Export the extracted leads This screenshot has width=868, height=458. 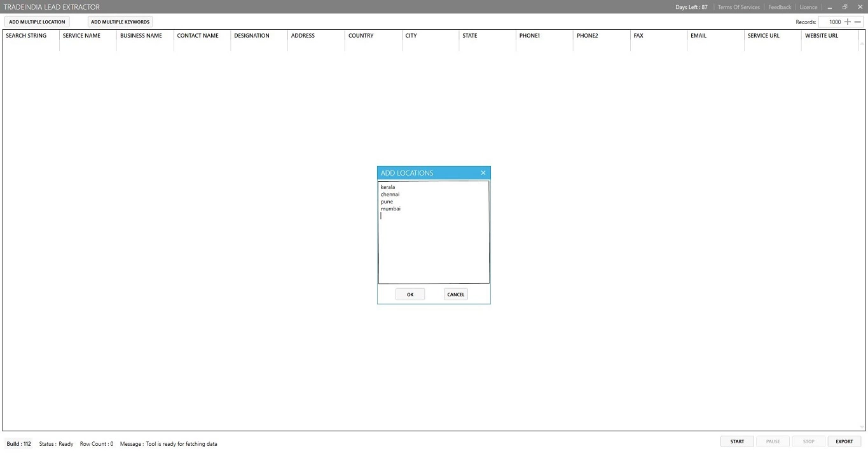[844, 441]
